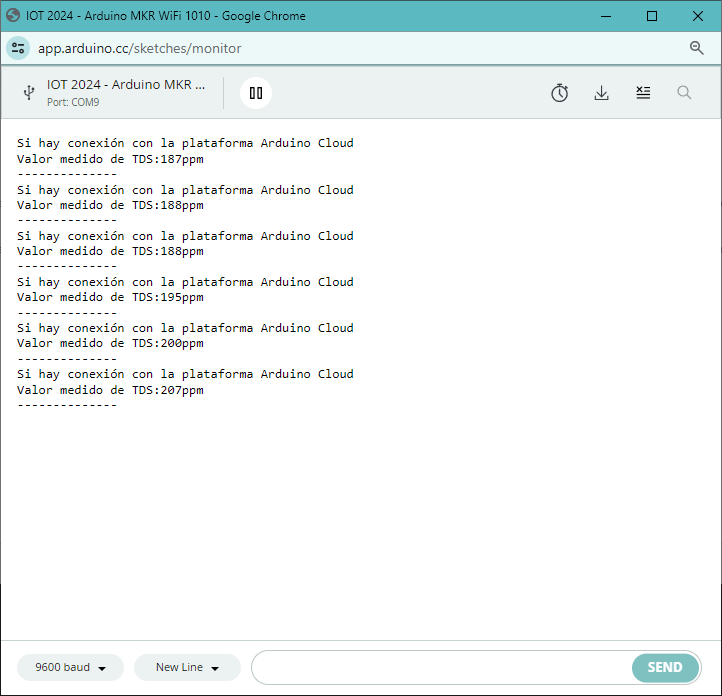
Task: Click the Chrome zoom magnifier icon
Action: tap(696, 48)
